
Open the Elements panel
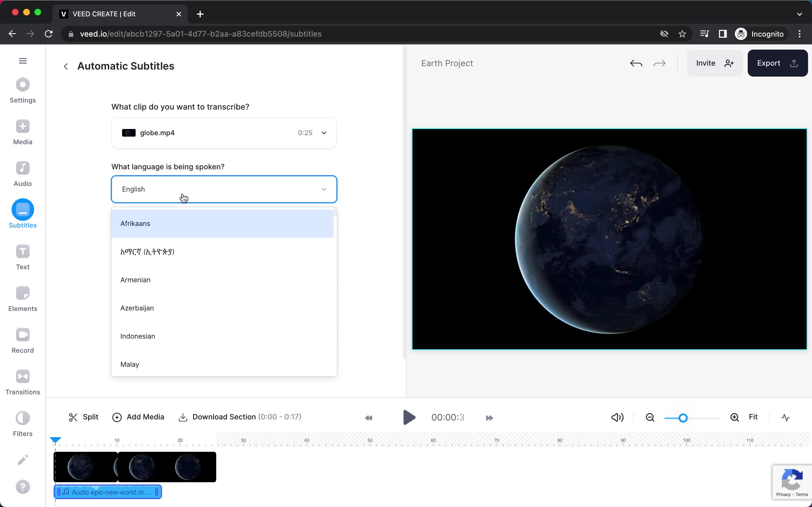(23, 299)
